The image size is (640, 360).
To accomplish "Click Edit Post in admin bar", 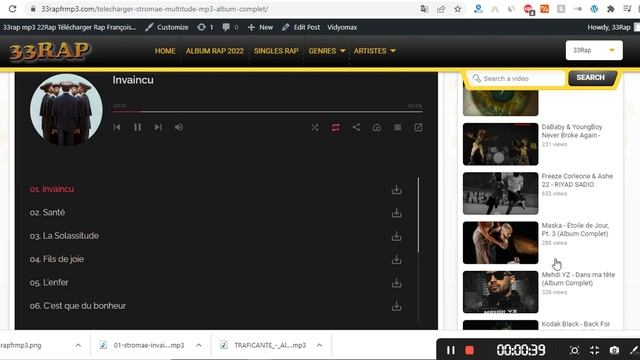I will point(301,27).
